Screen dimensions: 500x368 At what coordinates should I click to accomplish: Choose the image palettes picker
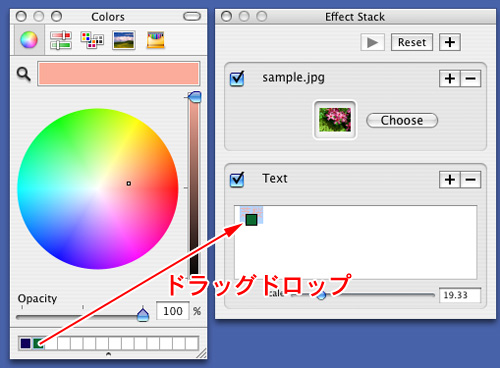124,40
